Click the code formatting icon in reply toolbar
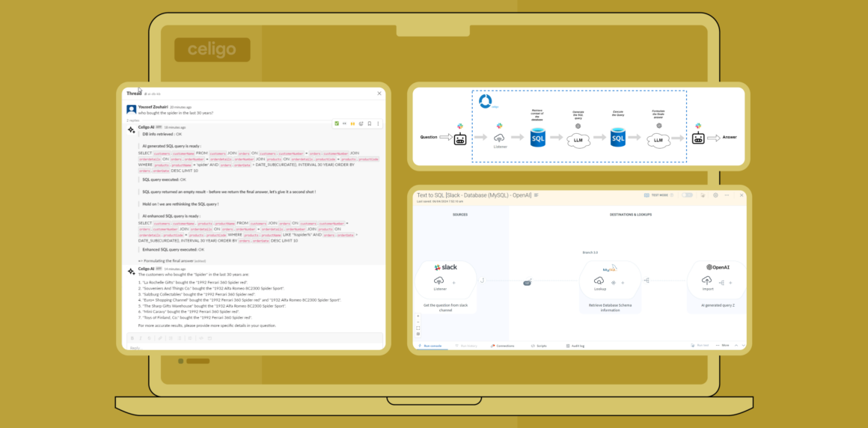 201,337
